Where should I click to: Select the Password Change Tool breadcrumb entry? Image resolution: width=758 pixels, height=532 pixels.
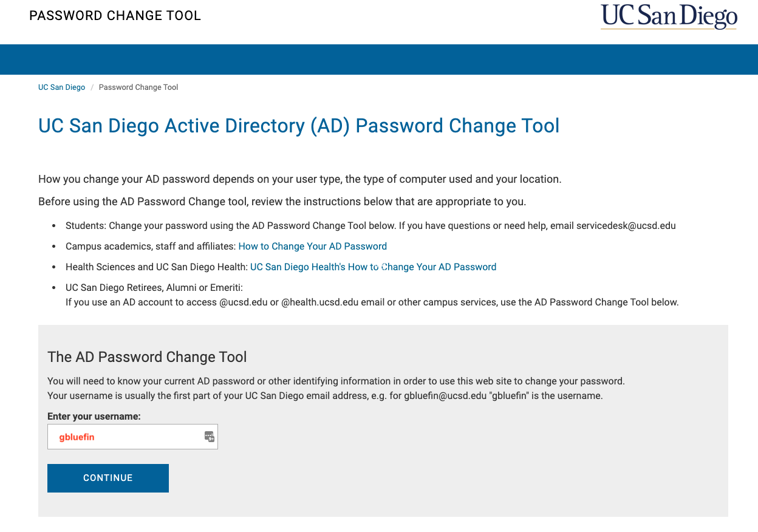pos(138,87)
